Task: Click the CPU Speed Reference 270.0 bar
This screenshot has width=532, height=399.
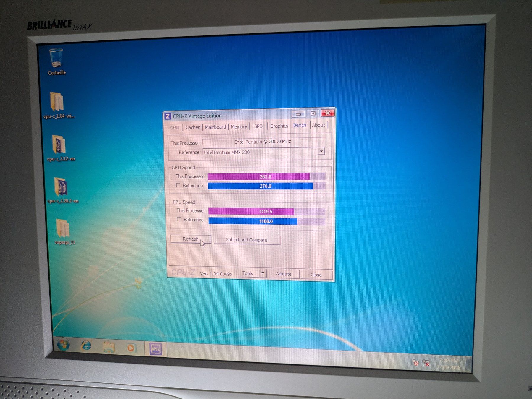Action: tap(266, 186)
